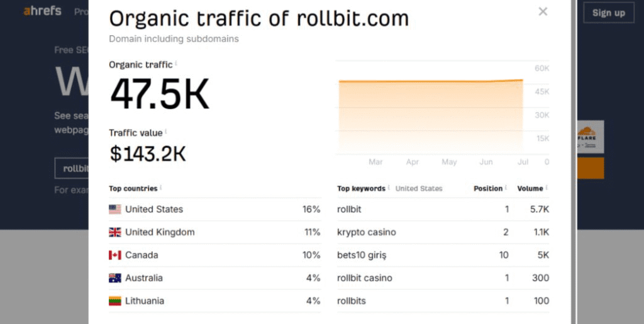Click the 'bets10 giriş' keyword
The height and width of the screenshot is (324, 644).
pos(362,255)
